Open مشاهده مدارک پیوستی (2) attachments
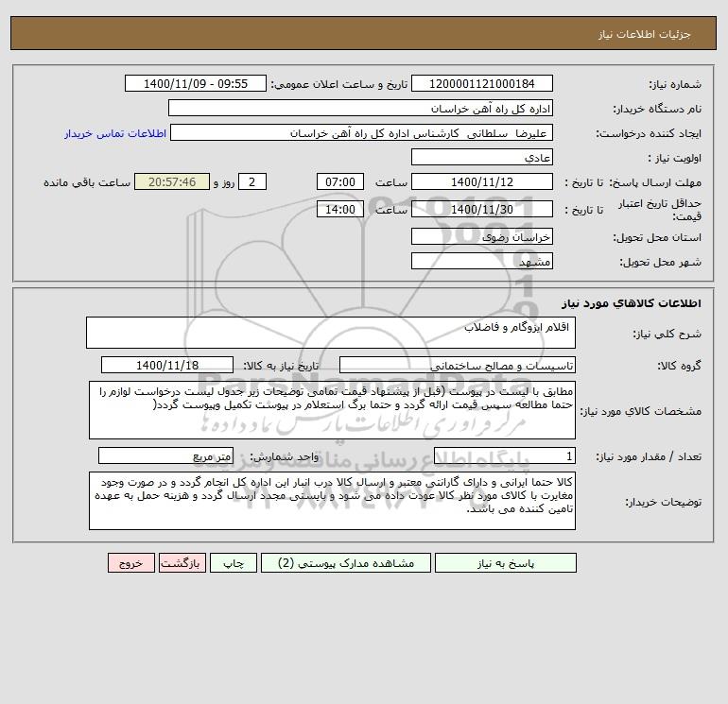 (346, 563)
